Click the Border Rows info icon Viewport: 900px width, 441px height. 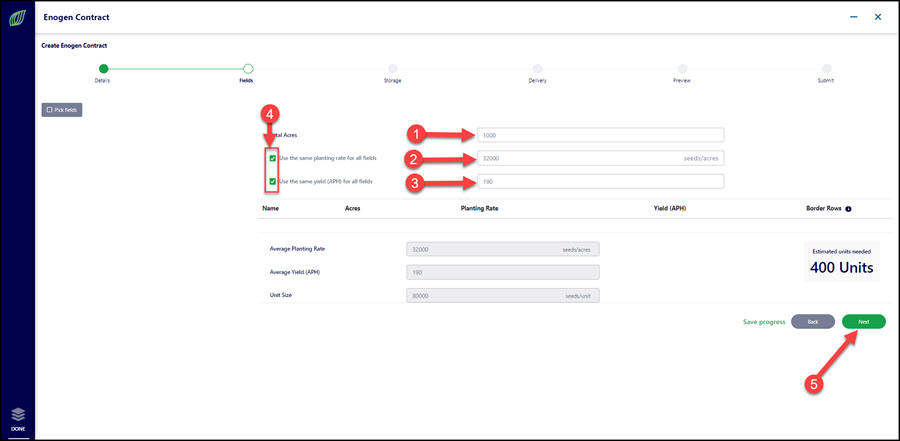(848, 209)
